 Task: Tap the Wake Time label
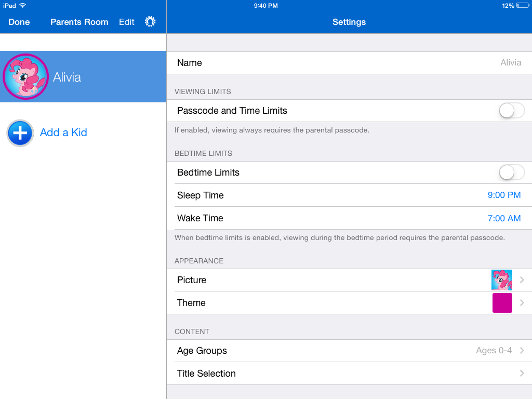(200, 218)
